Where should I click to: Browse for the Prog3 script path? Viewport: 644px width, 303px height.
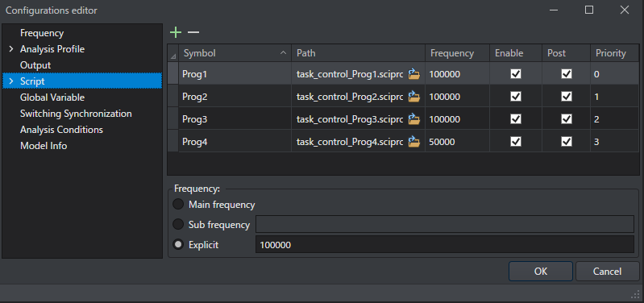[x=414, y=119]
